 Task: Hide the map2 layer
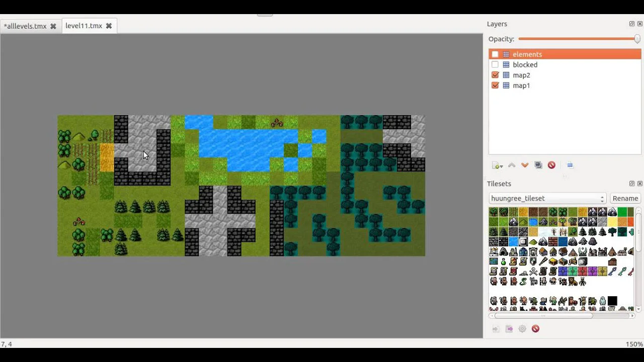(x=495, y=75)
